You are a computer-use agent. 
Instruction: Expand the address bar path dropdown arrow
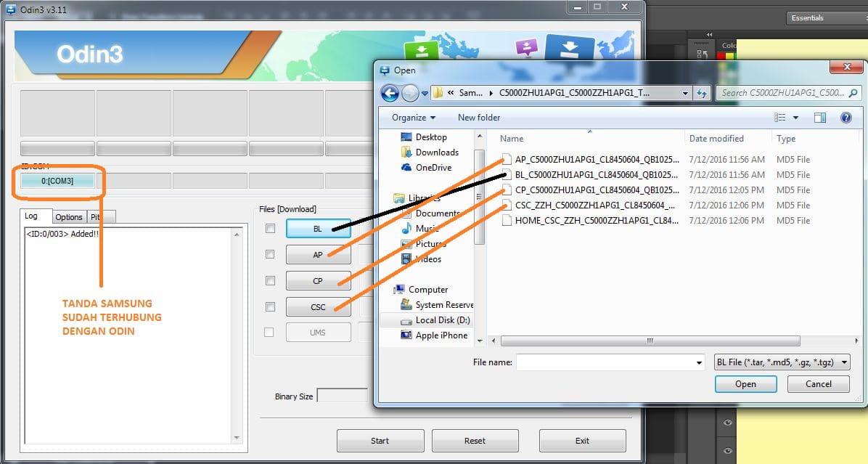685,93
